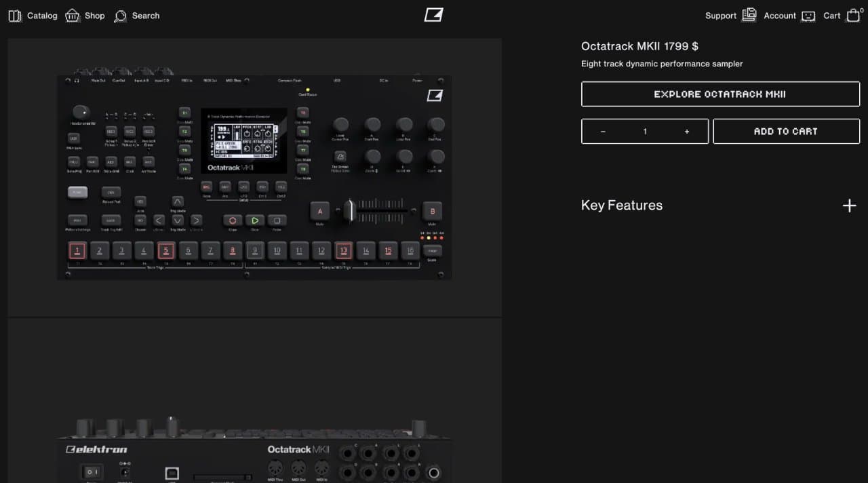Viewport: 868px width, 483px height.
Task: Click the Eight track dynamic performance sampler text
Action: [x=662, y=64]
